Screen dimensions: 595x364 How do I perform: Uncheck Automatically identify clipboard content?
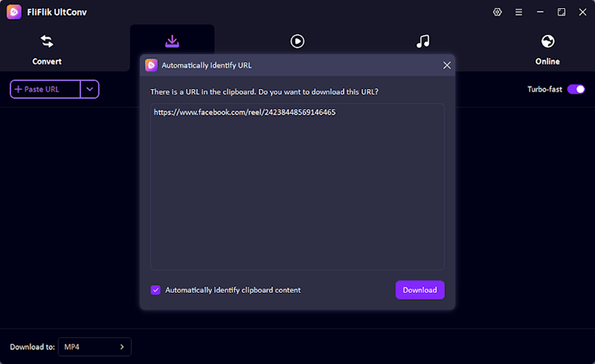155,290
